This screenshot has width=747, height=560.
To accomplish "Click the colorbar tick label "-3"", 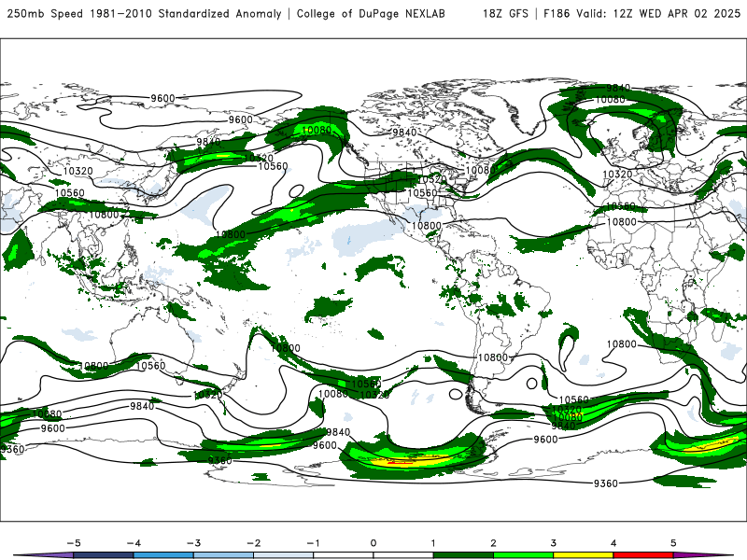I will click(x=193, y=543).
